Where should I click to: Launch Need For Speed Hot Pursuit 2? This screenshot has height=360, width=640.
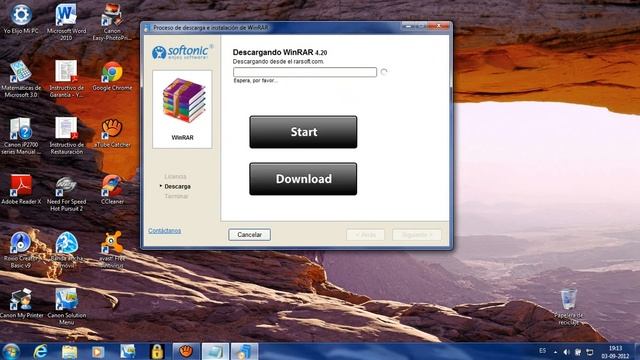(x=66, y=193)
